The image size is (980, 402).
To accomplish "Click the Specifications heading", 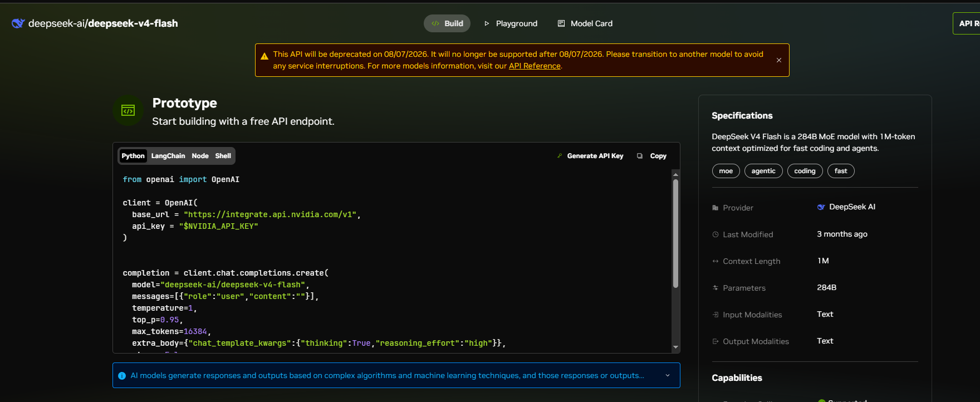I will coord(742,115).
